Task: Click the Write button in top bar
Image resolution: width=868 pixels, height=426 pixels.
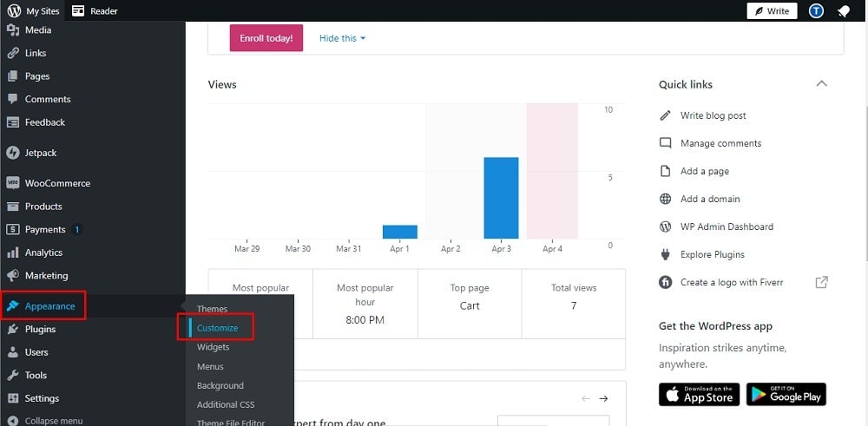Action: pyautogui.click(x=772, y=11)
